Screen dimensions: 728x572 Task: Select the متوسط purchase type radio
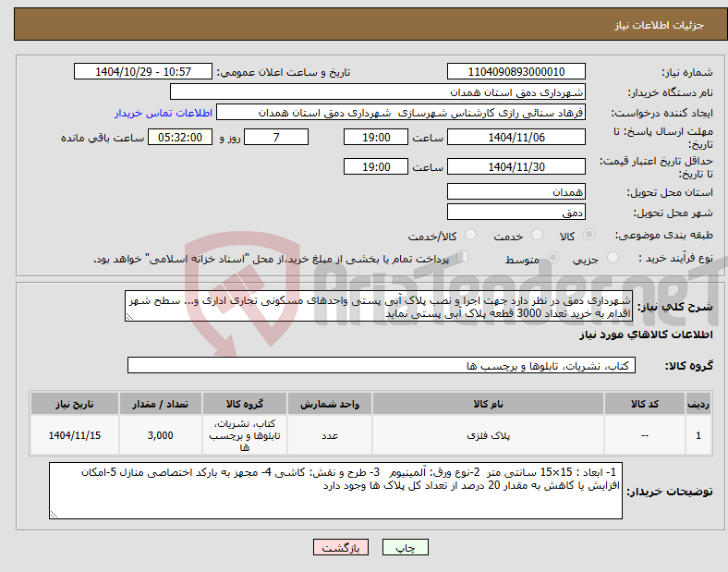tap(552, 257)
